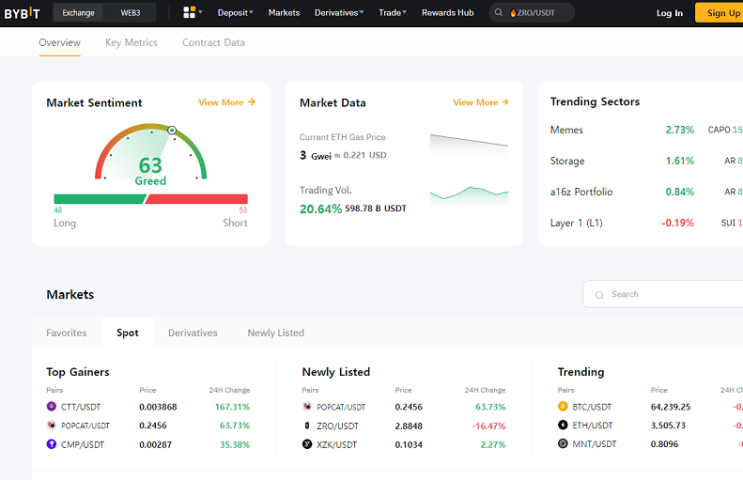Open the Favorites markets tab
The width and height of the screenshot is (743, 480).
coord(66,333)
